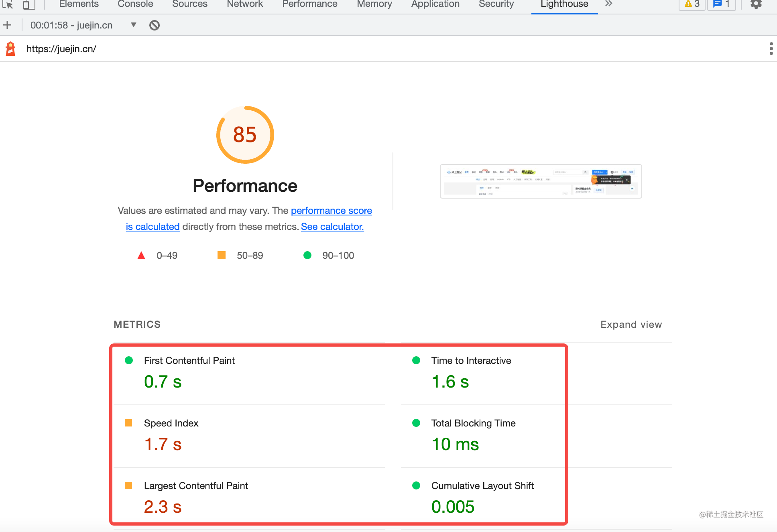
Task: Click the page screenshot thumbnail
Action: click(541, 181)
